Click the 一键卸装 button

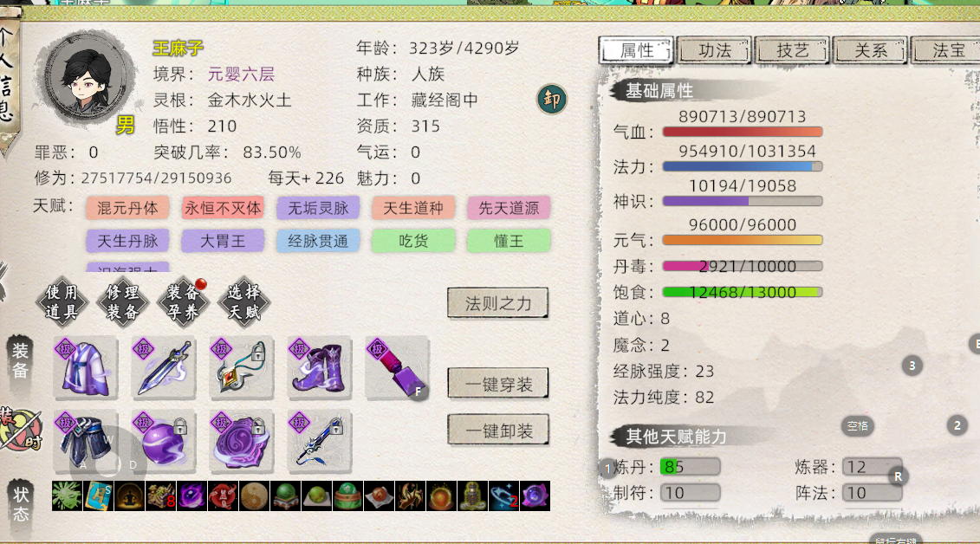[x=498, y=431]
